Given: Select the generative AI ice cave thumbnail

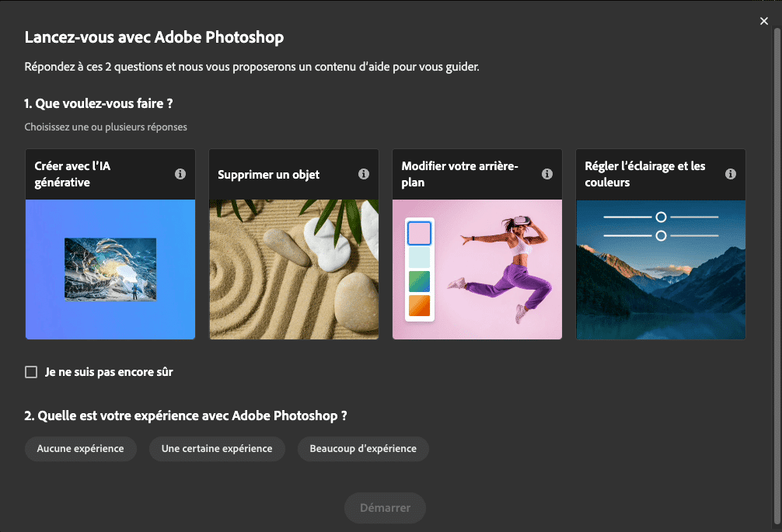Looking at the screenshot, I should 110,269.
